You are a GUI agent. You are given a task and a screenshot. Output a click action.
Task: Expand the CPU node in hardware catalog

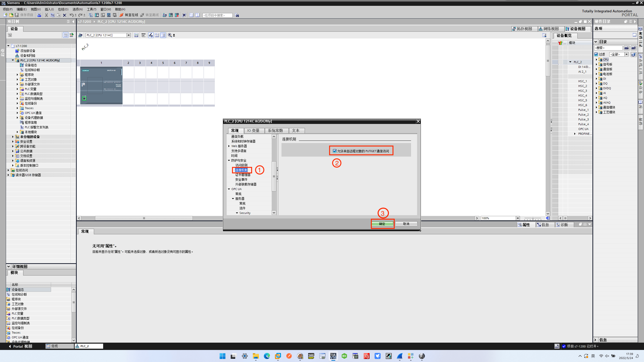[596, 59]
